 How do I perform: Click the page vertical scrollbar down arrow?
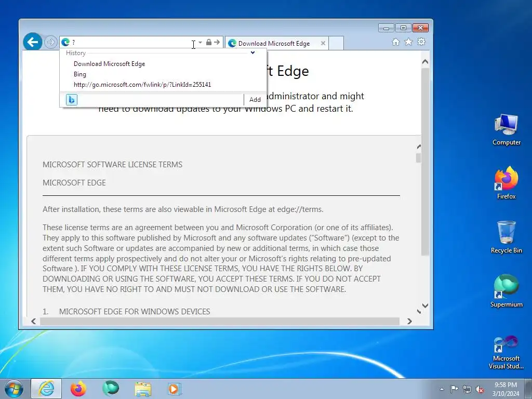pos(425,305)
